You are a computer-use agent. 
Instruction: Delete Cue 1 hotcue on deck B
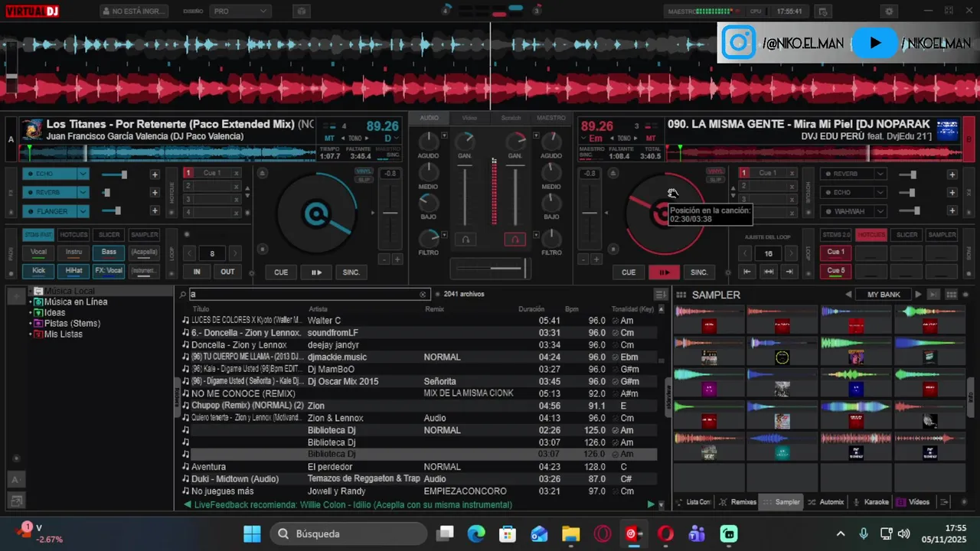pyautogui.click(x=792, y=173)
